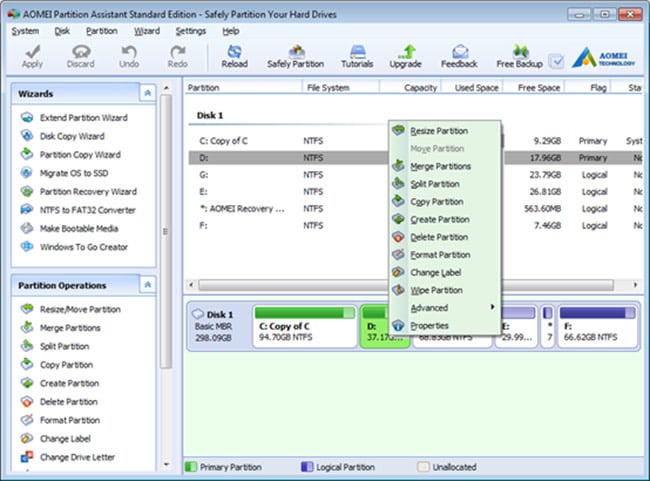Open the Windows To Go Creator
This screenshot has width=650, height=481.
(84, 247)
